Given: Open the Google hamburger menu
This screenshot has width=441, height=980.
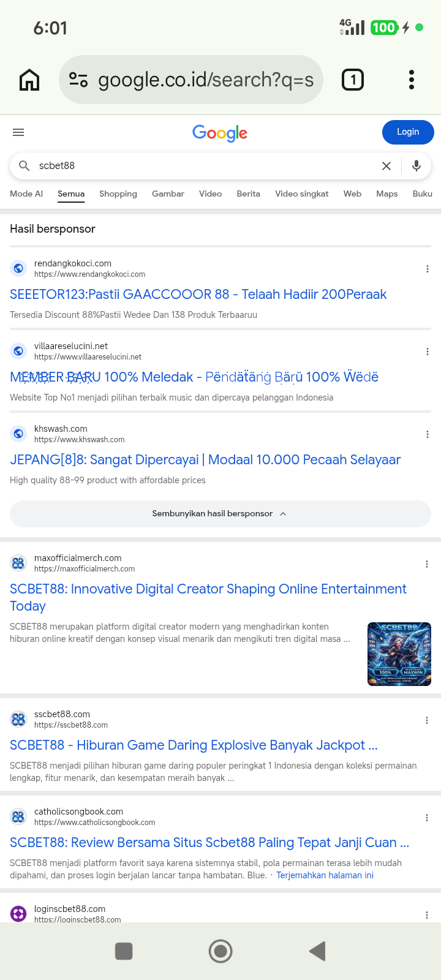Looking at the screenshot, I should click(x=18, y=132).
